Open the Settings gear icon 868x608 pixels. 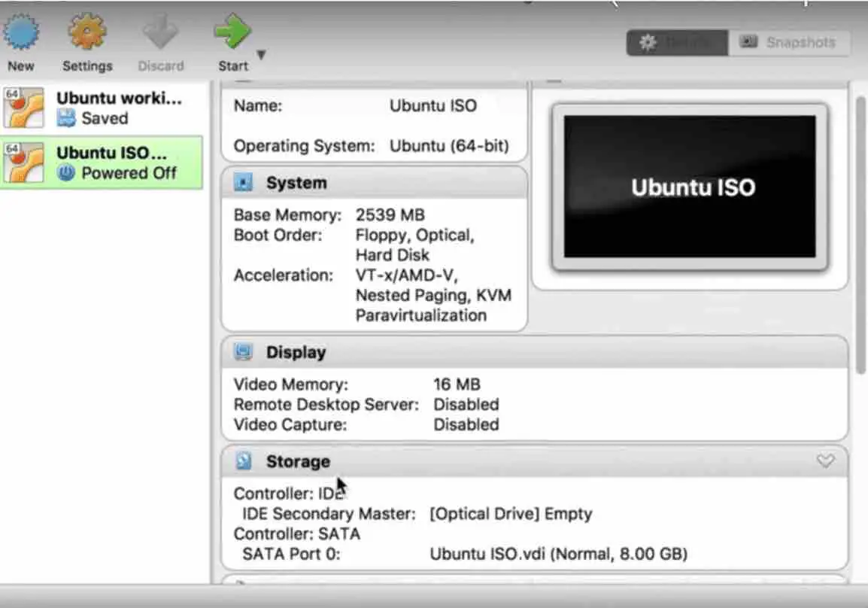87,32
